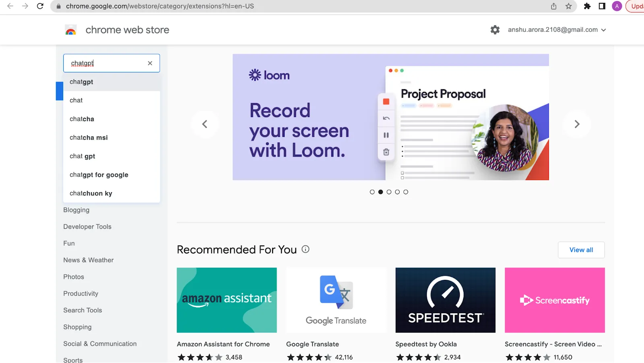Expand the account email dropdown
644x363 pixels.
tap(603, 30)
